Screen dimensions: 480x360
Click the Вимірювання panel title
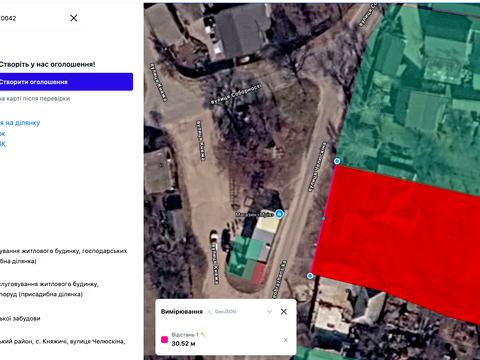coord(182,312)
